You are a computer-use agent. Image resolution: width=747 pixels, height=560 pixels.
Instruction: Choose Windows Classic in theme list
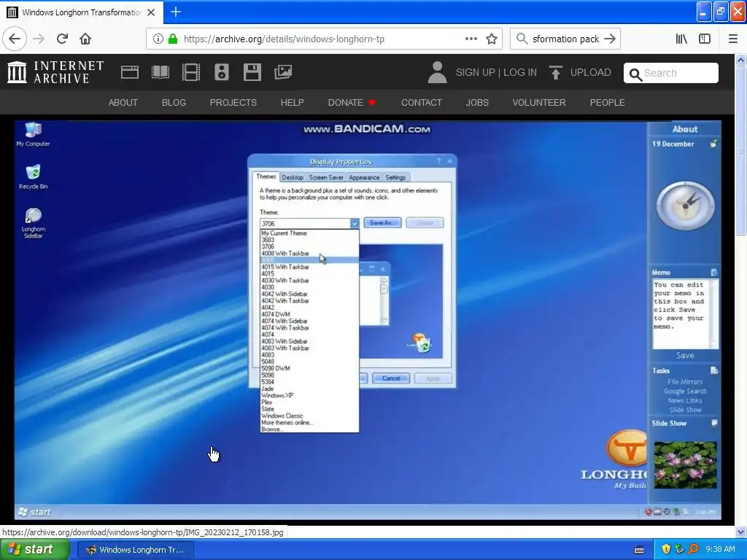click(x=309, y=416)
